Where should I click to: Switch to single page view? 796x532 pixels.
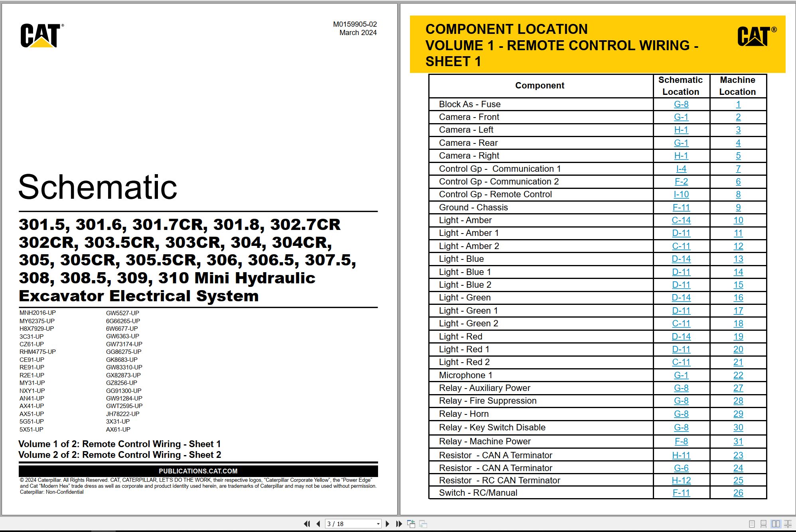[752, 524]
